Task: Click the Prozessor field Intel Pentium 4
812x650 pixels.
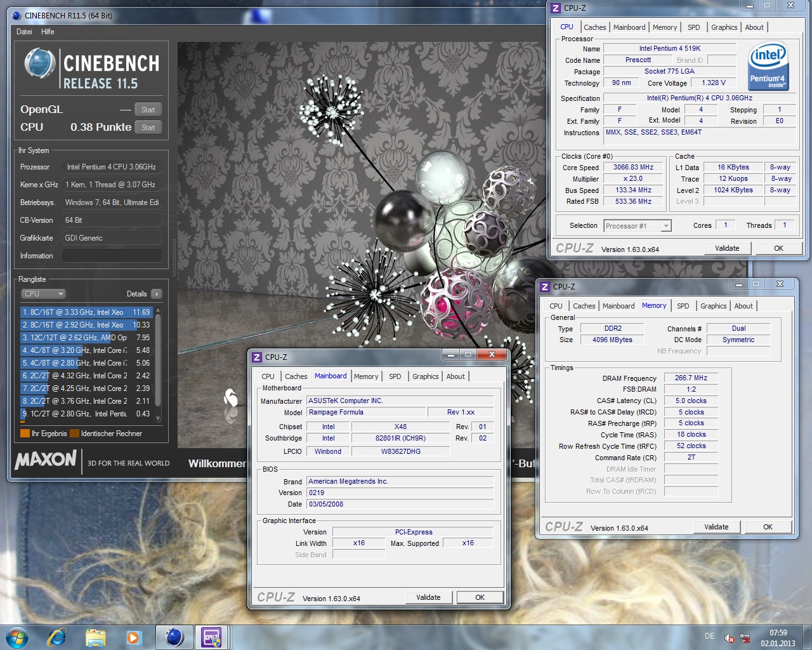Action: tap(112, 167)
